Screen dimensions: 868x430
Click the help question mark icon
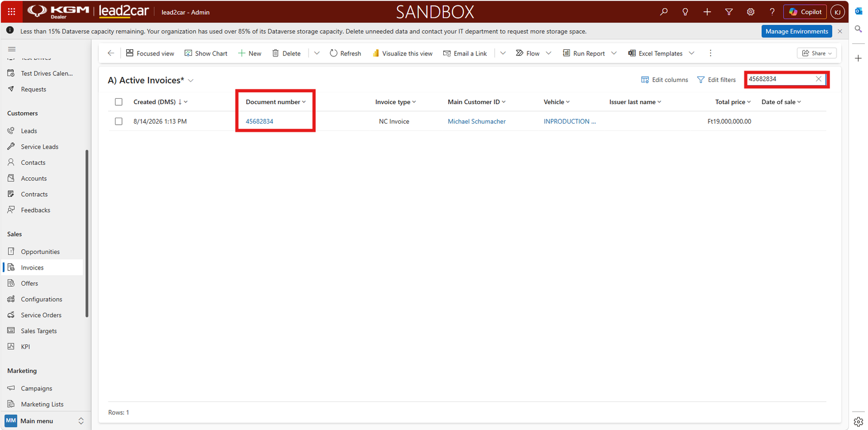(772, 11)
